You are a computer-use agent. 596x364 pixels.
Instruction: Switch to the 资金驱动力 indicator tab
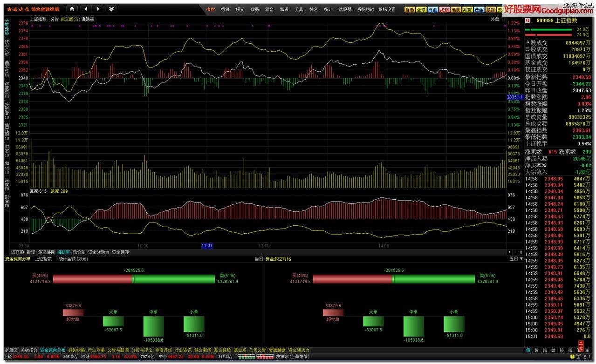(98, 252)
